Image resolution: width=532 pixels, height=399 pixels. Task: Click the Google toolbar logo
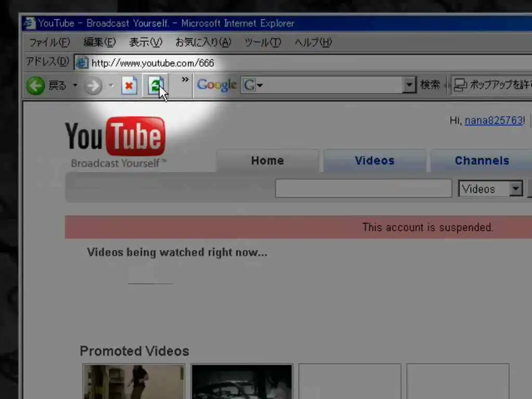click(x=217, y=85)
